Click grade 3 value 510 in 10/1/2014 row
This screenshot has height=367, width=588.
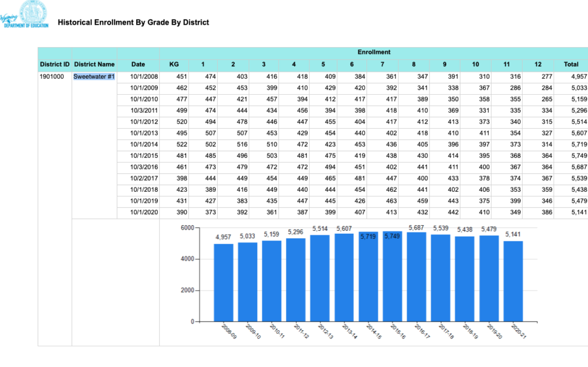click(x=272, y=144)
